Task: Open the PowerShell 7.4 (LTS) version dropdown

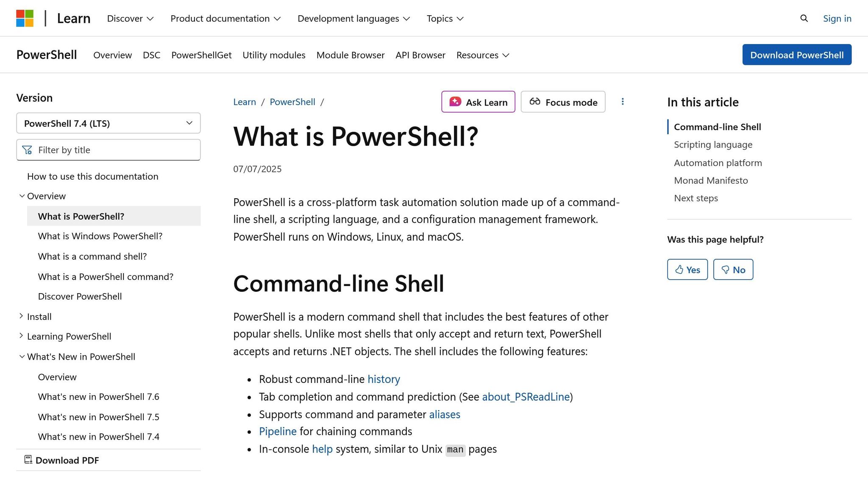Action: [108, 123]
